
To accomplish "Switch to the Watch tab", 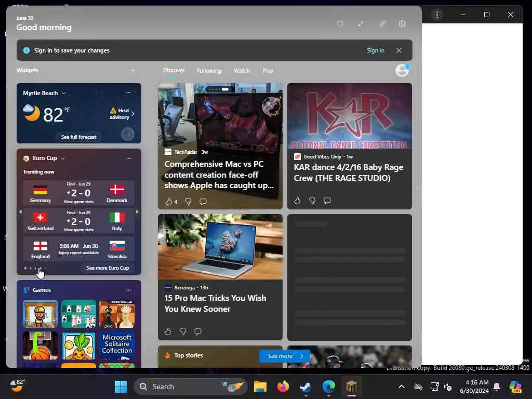I will point(242,71).
